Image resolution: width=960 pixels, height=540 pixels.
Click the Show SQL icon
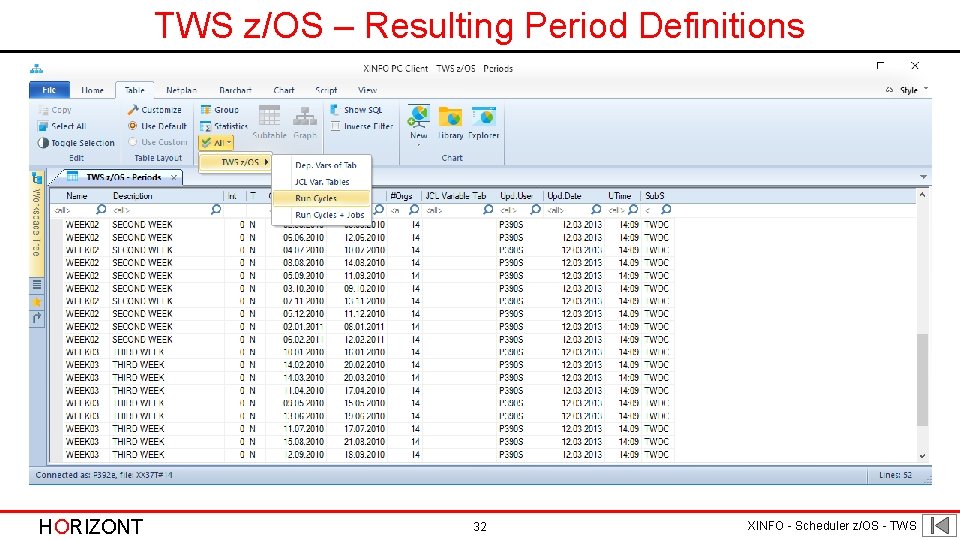335,110
